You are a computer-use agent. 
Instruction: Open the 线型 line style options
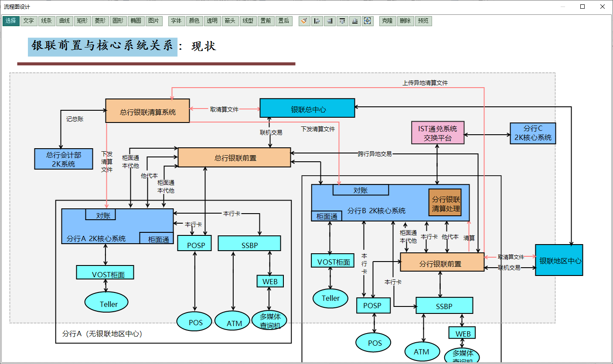248,21
